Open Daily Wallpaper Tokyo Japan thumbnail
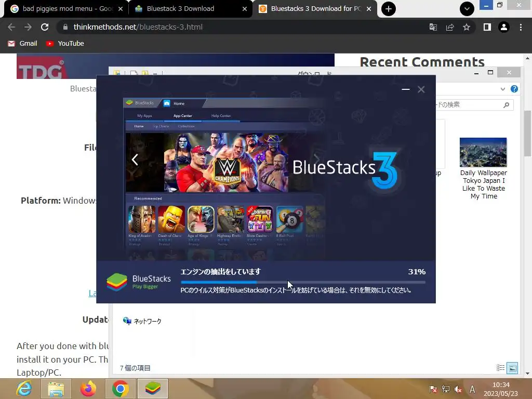Image resolution: width=532 pixels, height=399 pixels. pos(483,169)
